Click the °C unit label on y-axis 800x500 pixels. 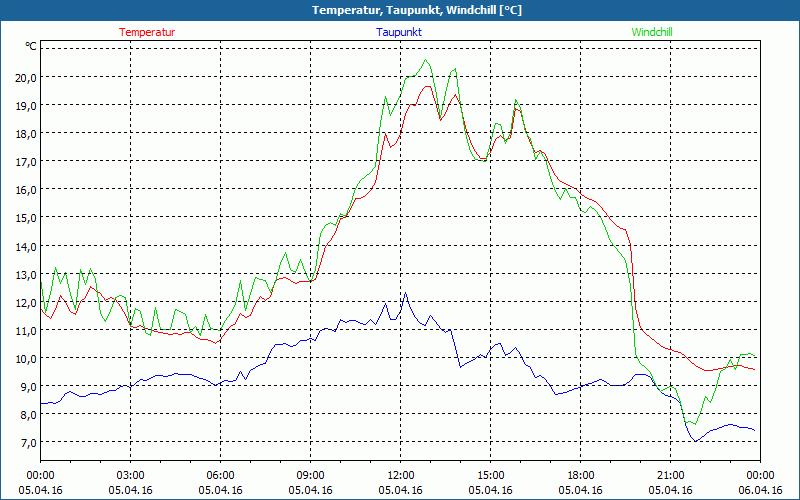(x=31, y=46)
